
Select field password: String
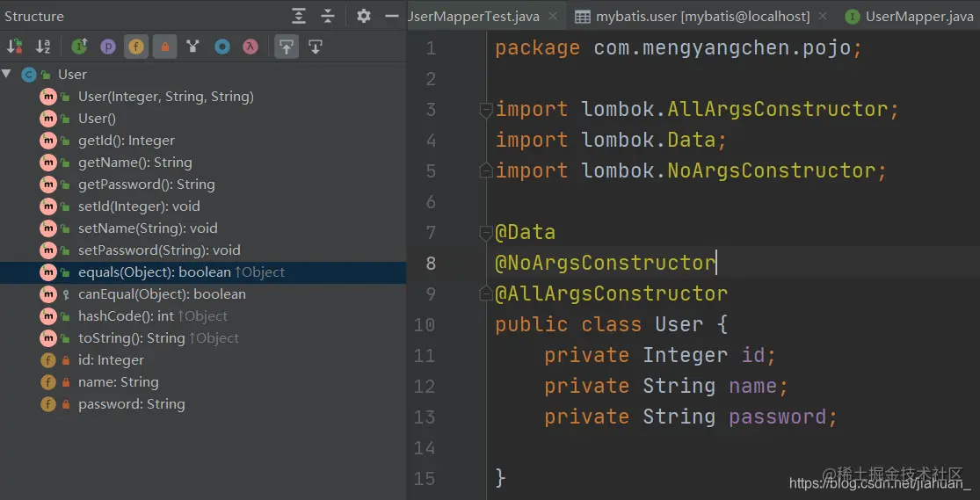click(203, 403)
